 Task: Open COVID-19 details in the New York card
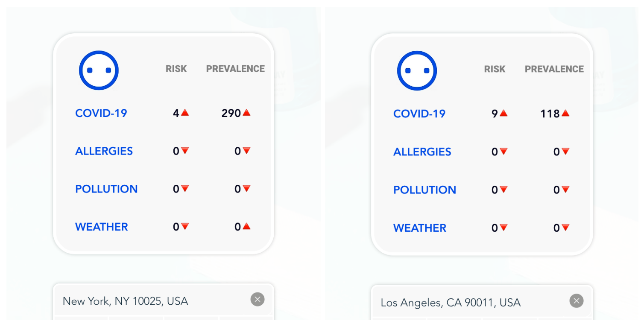pyautogui.click(x=101, y=113)
